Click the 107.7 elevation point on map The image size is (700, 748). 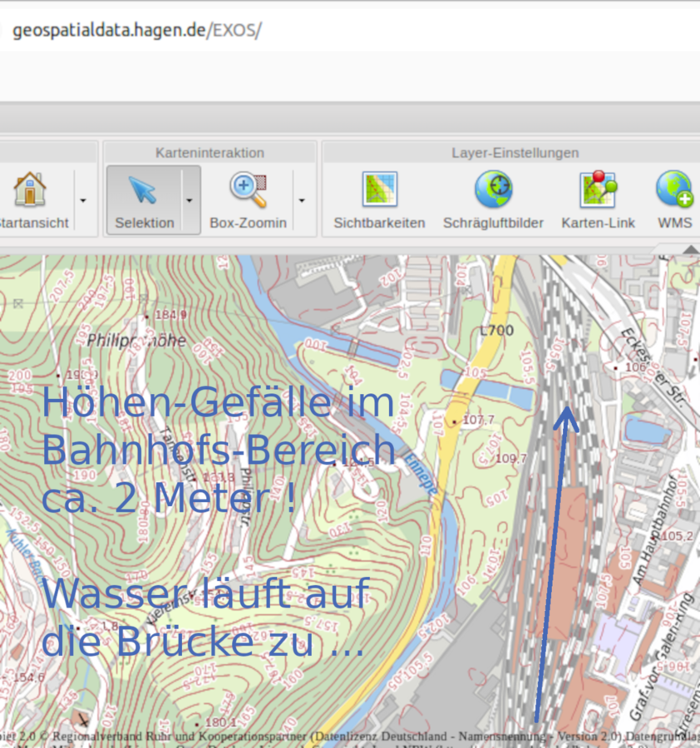pyautogui.click(x=477, y=421)
